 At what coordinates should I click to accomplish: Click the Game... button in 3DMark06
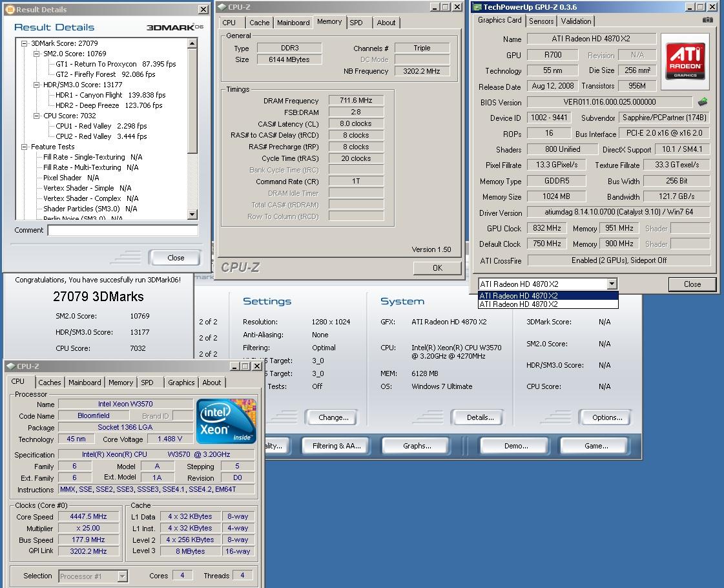[596, 446]
